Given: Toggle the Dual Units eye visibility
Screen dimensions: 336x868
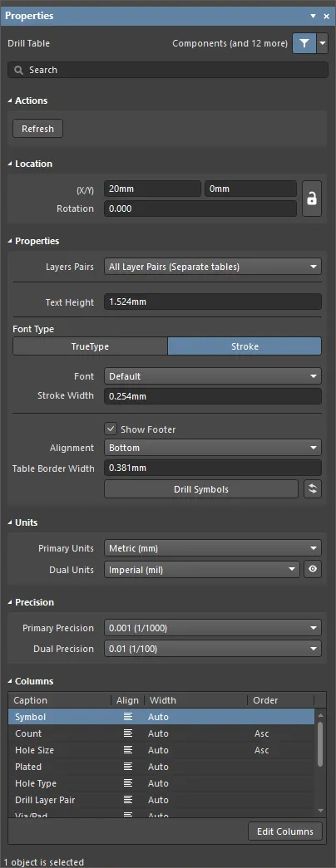Looking at the screenshot, I should 313,569.
